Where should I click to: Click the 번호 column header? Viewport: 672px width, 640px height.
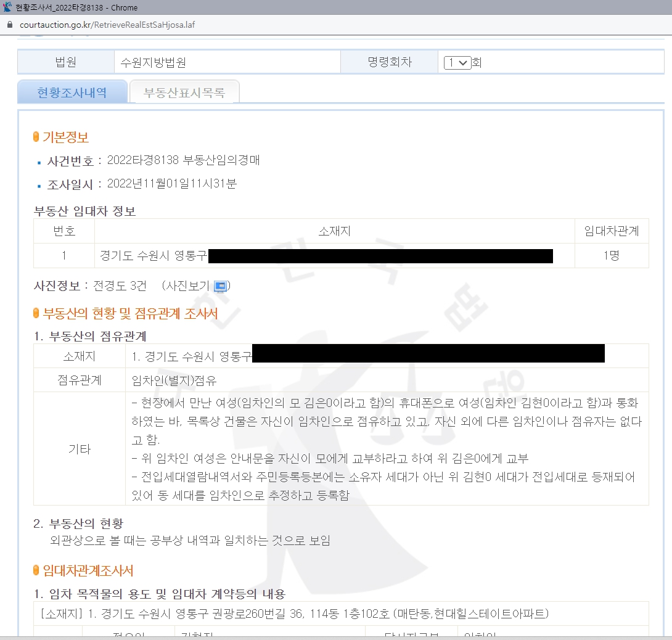click(64, 231)
